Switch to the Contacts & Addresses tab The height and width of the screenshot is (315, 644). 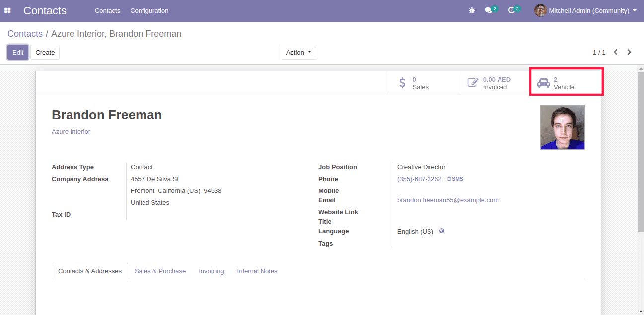pyautogui.click(x=90, y=271)
